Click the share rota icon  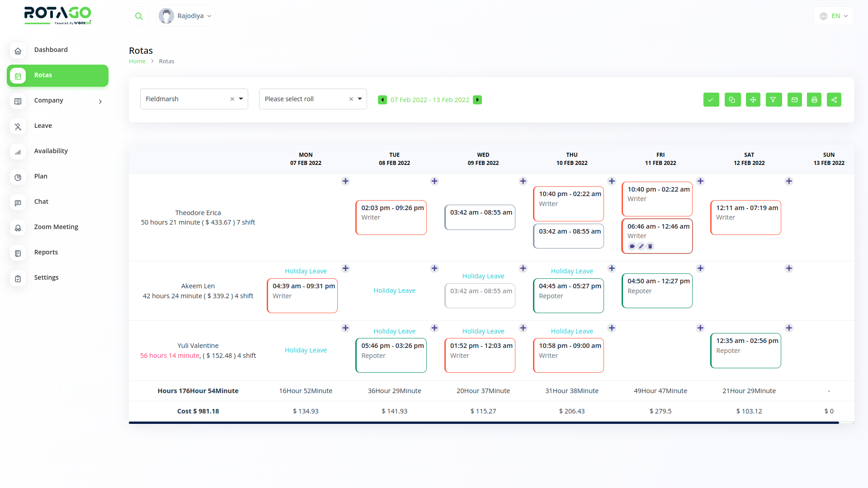pyautogui.click(x=834, y=100)
